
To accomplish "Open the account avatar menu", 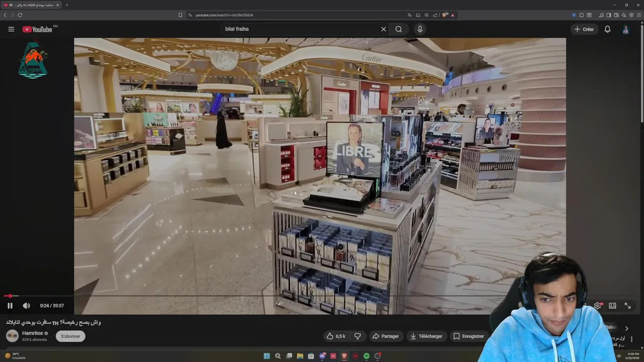I will (x=626, y=29).
